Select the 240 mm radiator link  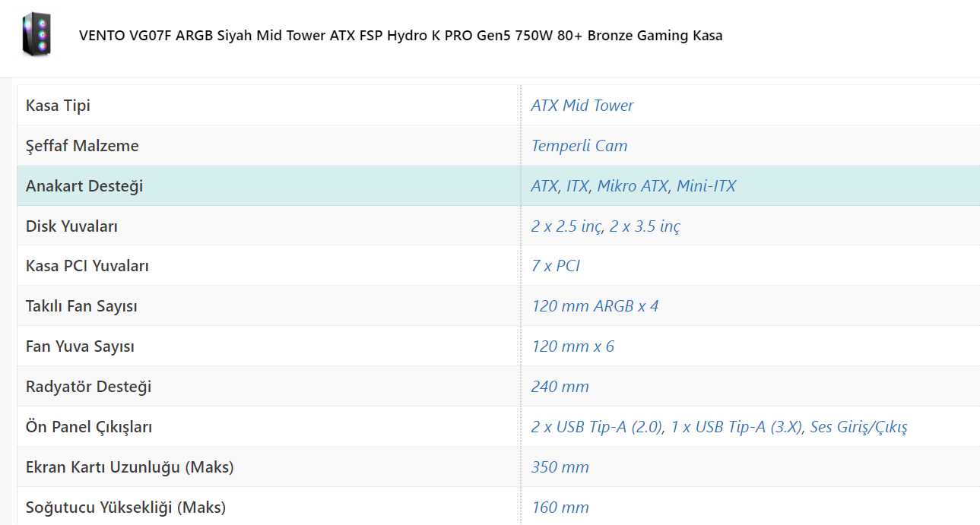coord(560,387)
